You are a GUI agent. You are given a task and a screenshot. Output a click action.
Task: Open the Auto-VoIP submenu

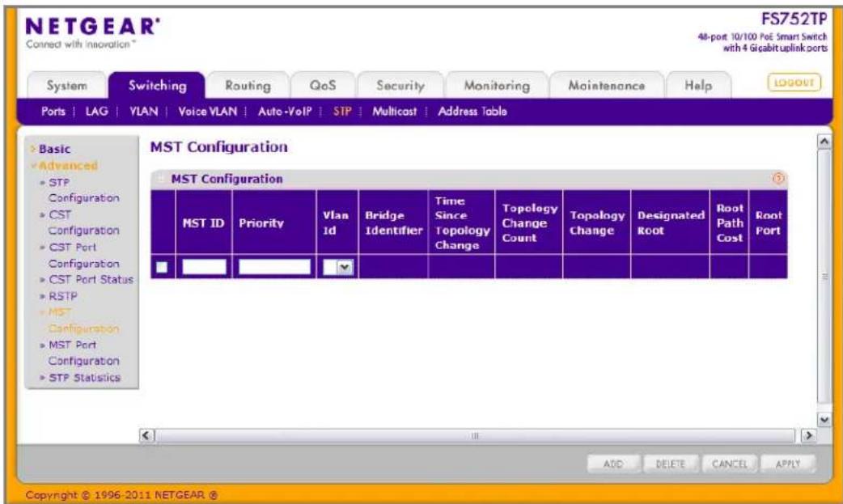pyautogui.click(x=285, y=112)
